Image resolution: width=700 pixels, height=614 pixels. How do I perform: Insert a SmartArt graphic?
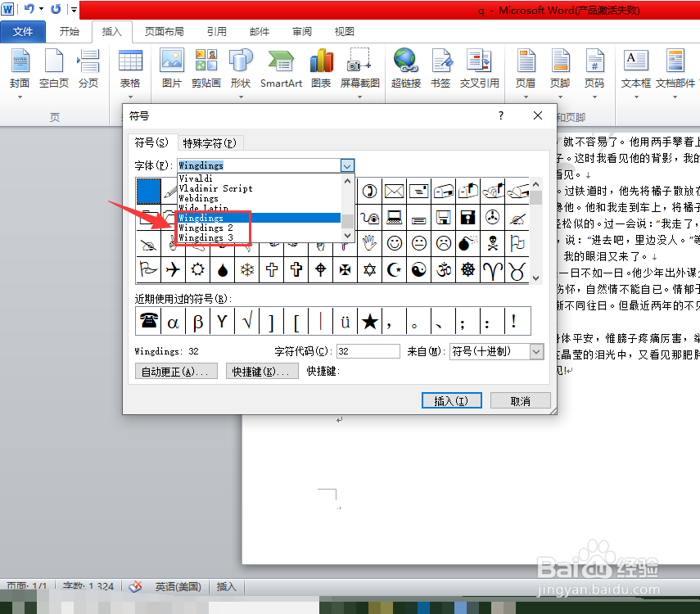(x=282, y=70)
